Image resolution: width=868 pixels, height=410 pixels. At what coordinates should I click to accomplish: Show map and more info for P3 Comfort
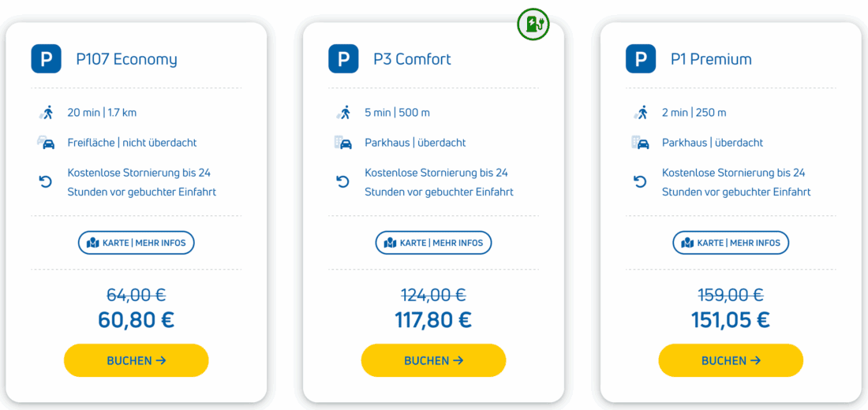433,243
